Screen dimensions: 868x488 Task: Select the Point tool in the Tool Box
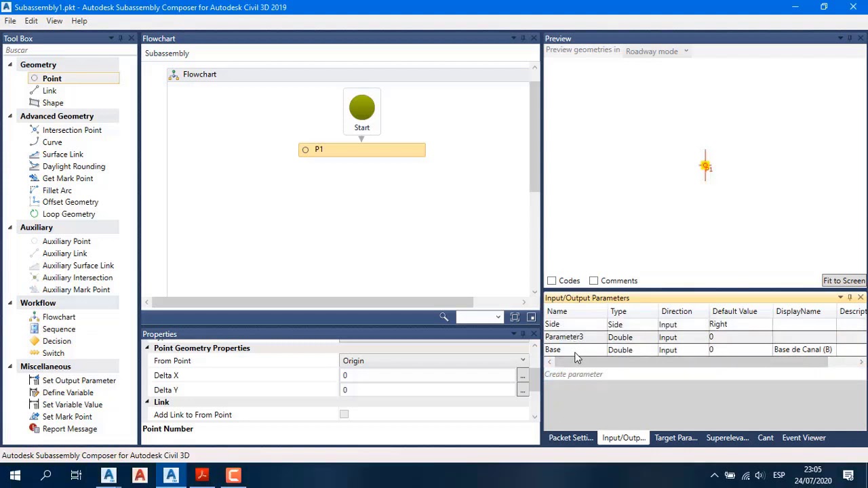click(73, 79)
